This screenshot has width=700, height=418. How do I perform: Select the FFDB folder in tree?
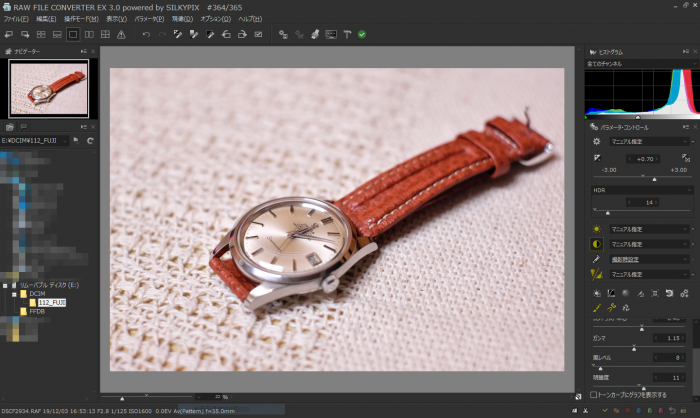[x=37, y=312]
